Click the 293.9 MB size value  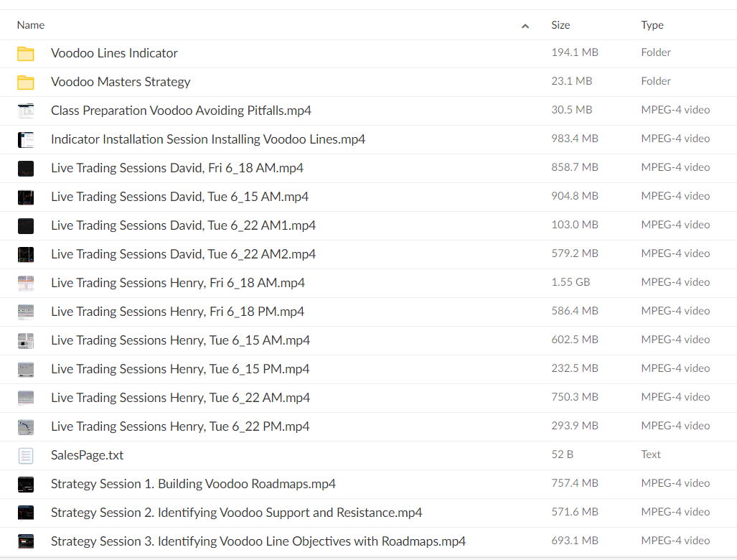(x=575, y=426)
